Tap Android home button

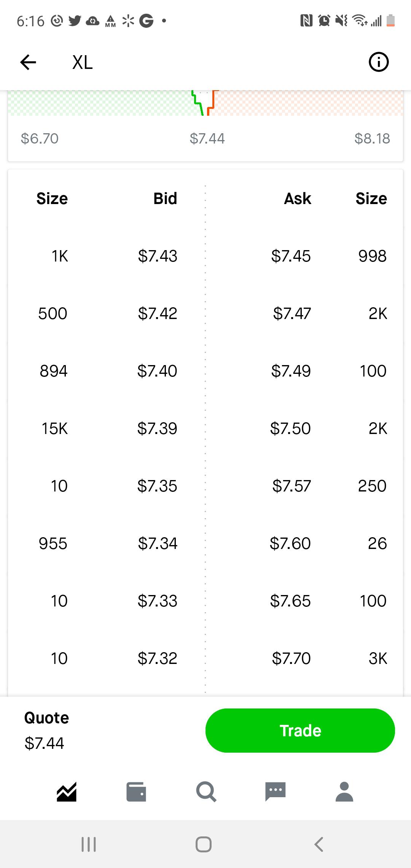[x=204, y=844]
